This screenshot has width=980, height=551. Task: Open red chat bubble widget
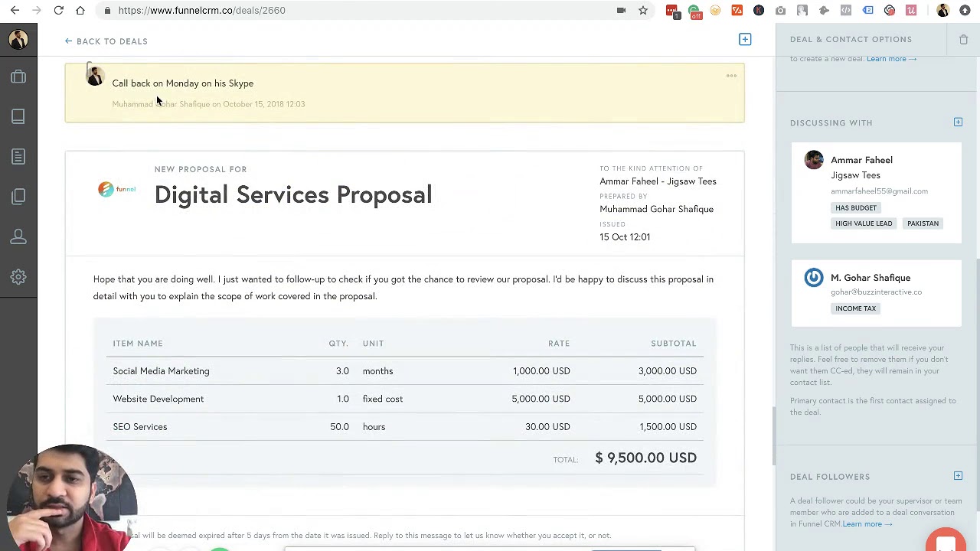point(946,540)
